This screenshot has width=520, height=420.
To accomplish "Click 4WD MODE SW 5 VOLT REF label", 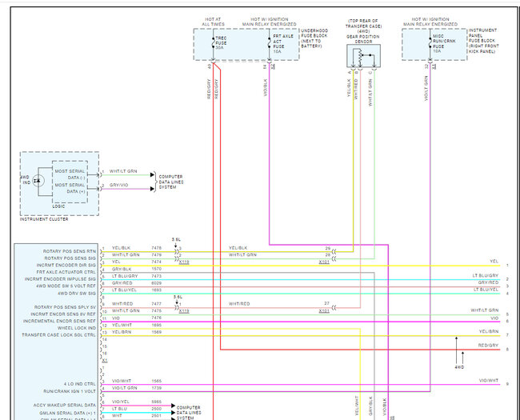I will pos(66,286).
